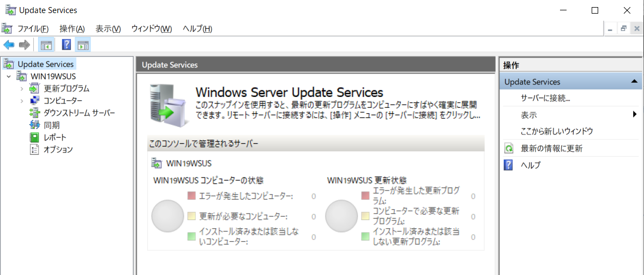Image resolution: width=644 pixels, height=275 pixels.
Task: Click 最新の情報に更新 action text
Action: pos(551,149)
